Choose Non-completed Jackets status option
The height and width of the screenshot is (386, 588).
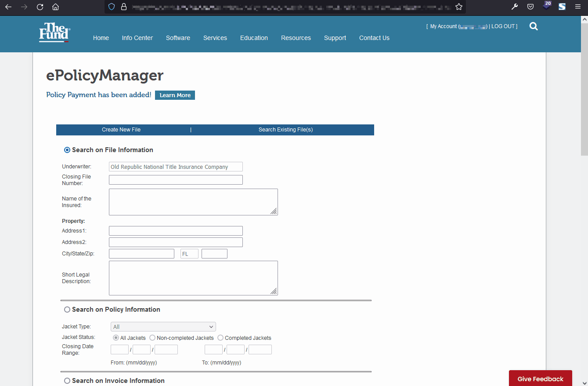152,338
